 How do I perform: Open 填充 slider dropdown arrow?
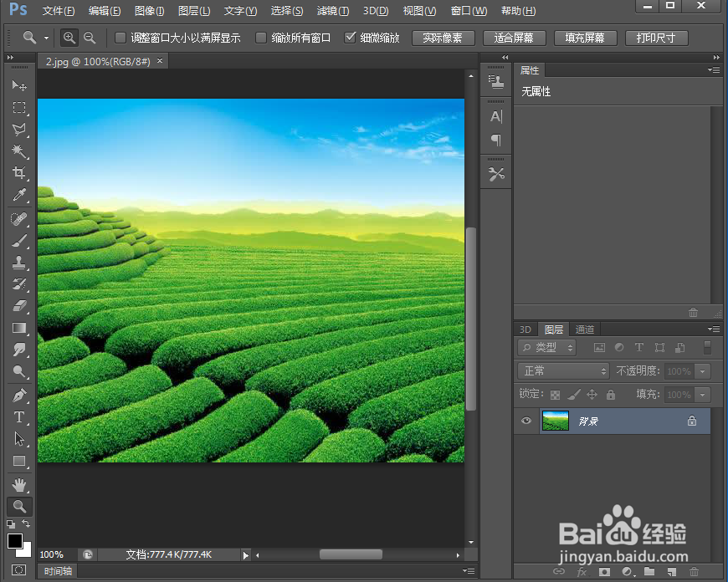702,395
